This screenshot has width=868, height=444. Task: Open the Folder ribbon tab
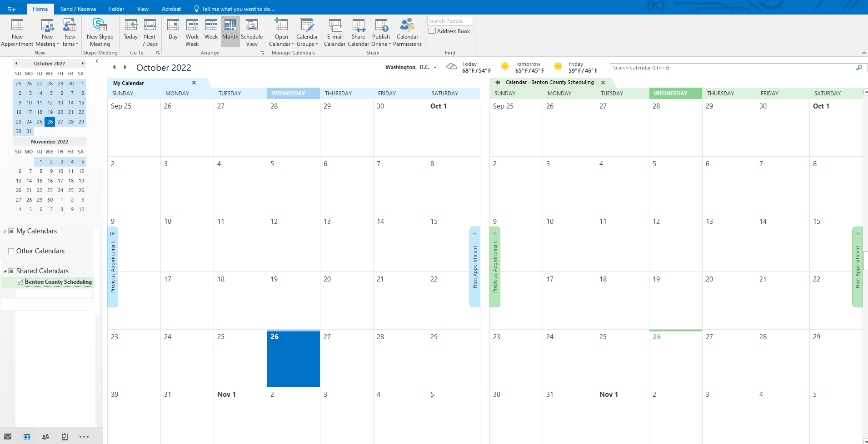pyautogui.click(x=116, y=9)
